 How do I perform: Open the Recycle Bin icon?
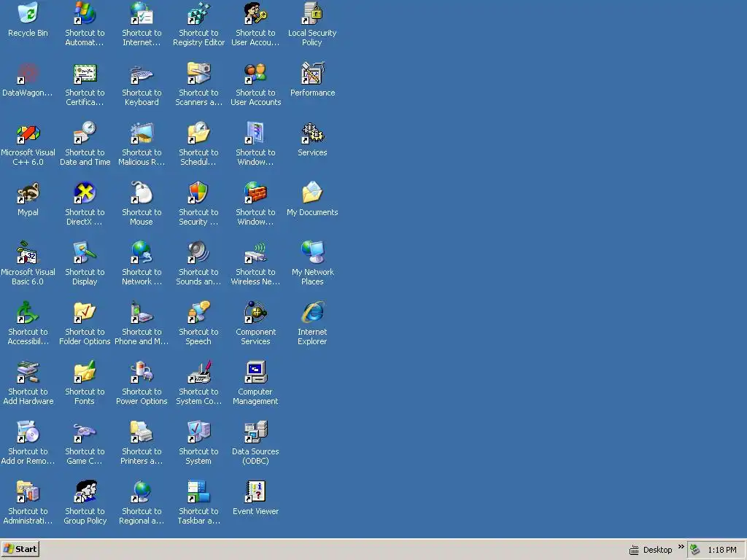point(28,13)
